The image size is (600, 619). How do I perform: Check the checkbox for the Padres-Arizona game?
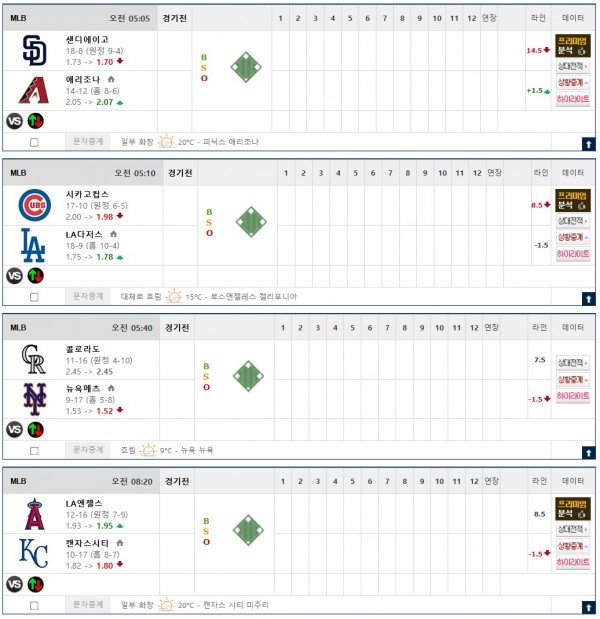click(x=35, y=142)
